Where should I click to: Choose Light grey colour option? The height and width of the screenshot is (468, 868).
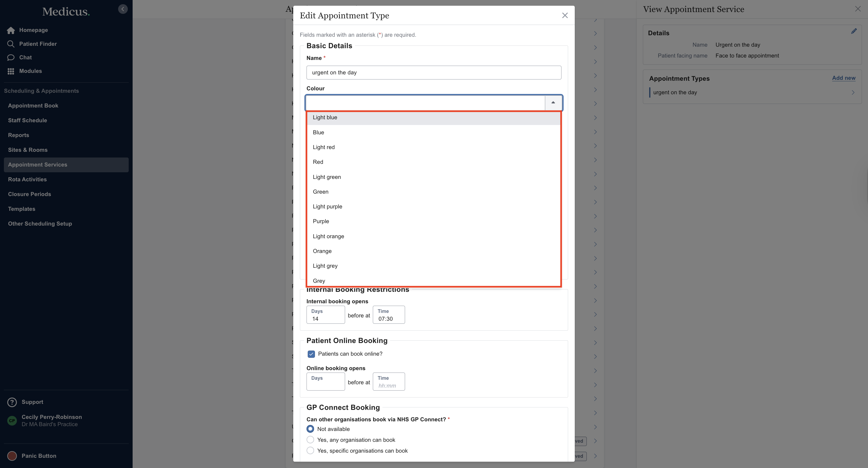click(x=433, y=266)
